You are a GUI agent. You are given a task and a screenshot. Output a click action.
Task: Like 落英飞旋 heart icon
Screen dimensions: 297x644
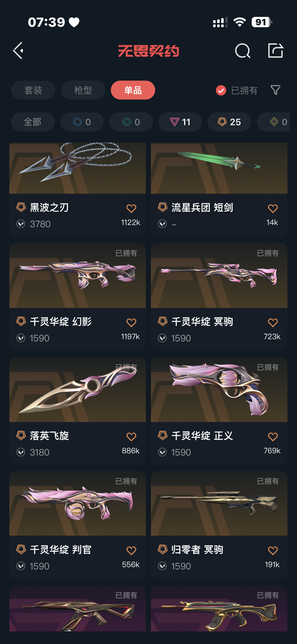131,437
